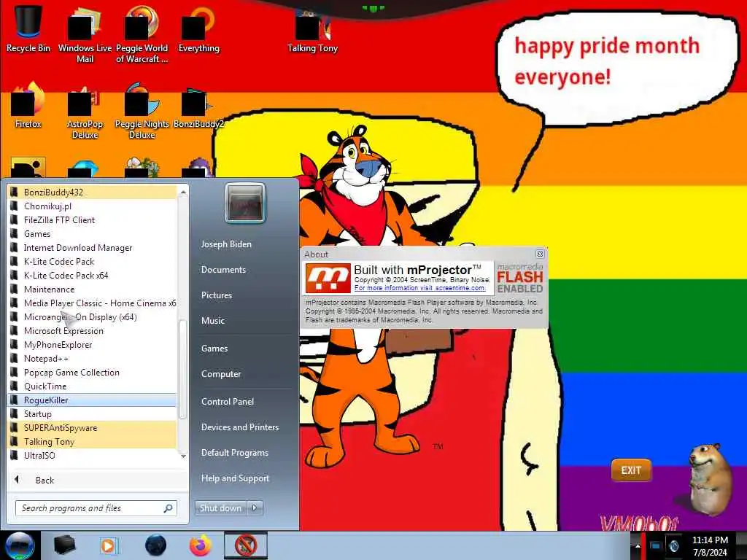Screen dimensions: 747x560
Task: Expand the MyPhoneExplorer folder
Action: click(x=93, y=345)
